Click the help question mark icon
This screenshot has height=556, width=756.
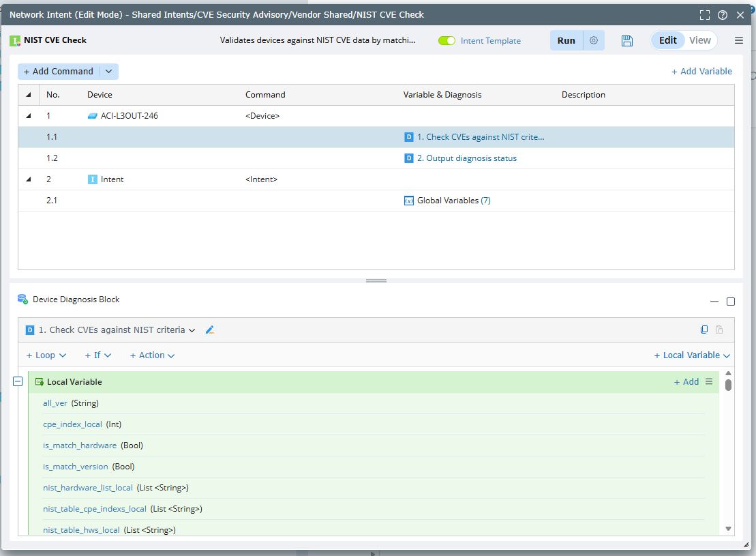(723, 15)
